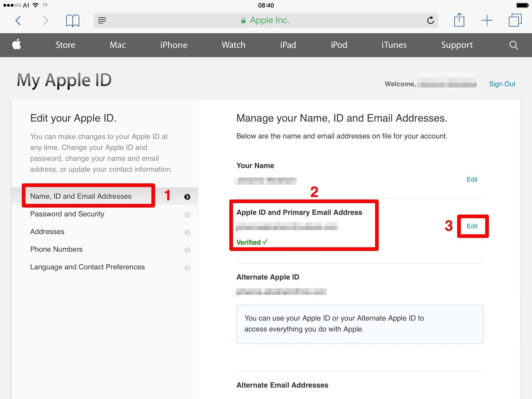Screen dimensions: 532x399
Task: Tap the battery icon in status bar
Action: 522,5
